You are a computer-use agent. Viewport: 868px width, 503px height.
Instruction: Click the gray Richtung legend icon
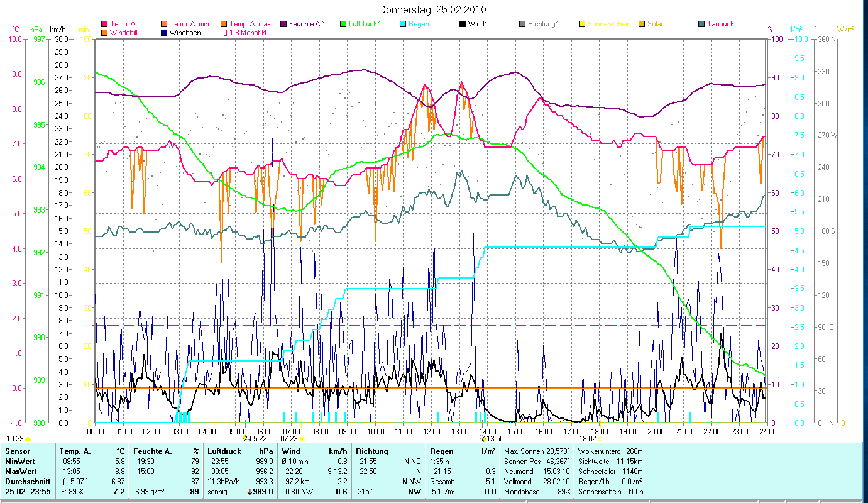click(522, 25)
